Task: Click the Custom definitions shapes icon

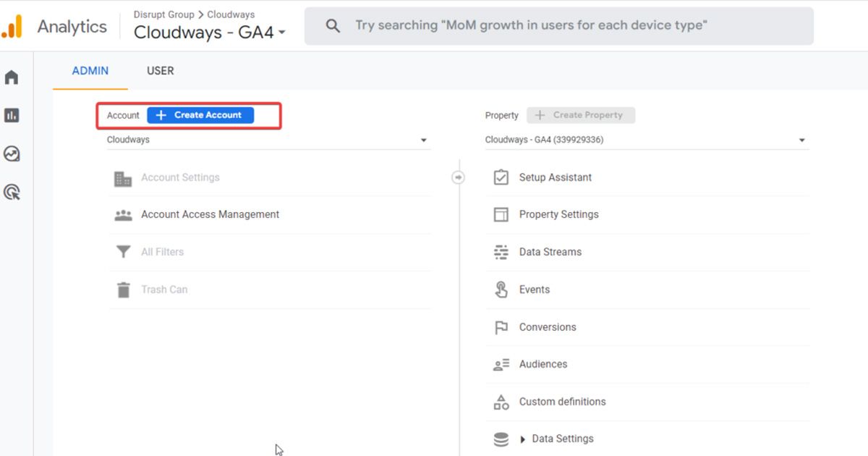Action: 501,402
